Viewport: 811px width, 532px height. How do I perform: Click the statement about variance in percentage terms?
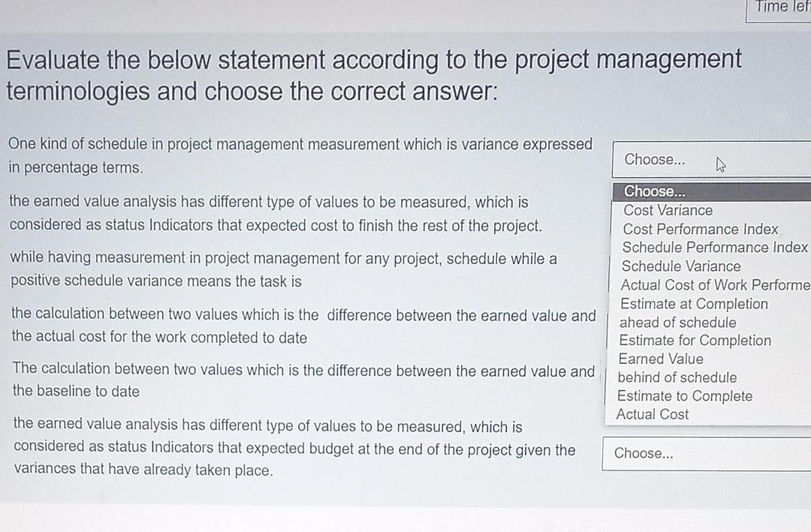click(299, 155)
